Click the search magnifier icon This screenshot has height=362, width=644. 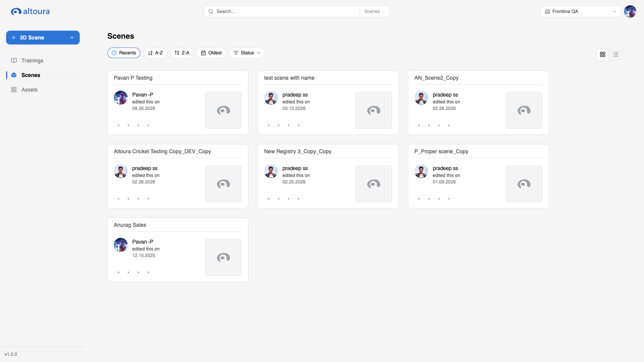(211, 11)
